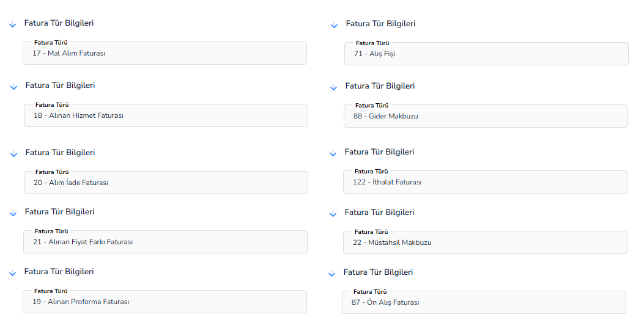
Task: Collapse section above 71 - Alış Fişi
Action: pyautogui.click(x=334, y=26)
